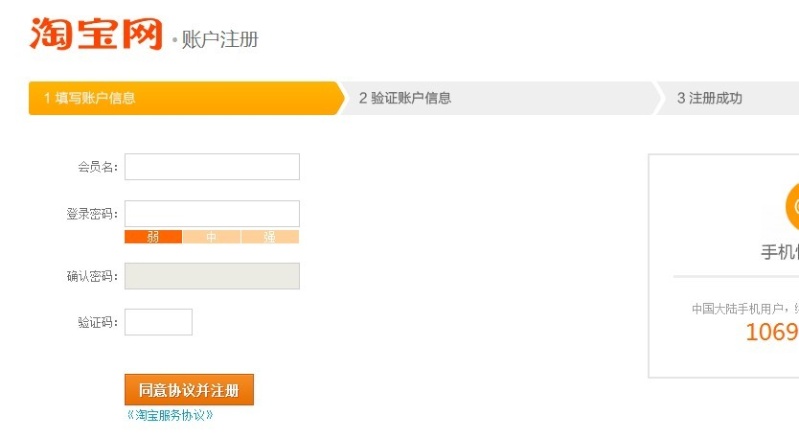This screenshot has width=799, height=439.
Task: Select step 2 验证账户信息 tab
Action: pos(499,98)
